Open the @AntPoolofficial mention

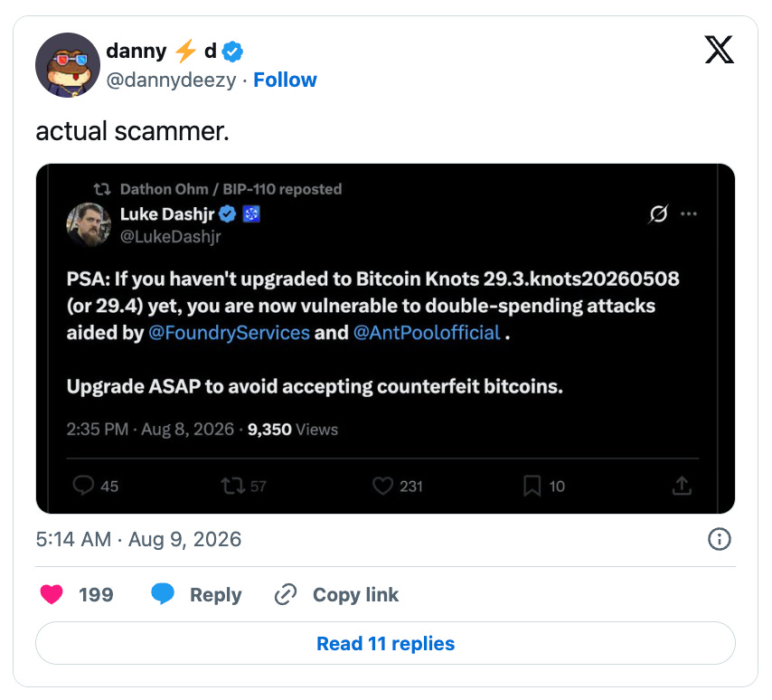427,333
